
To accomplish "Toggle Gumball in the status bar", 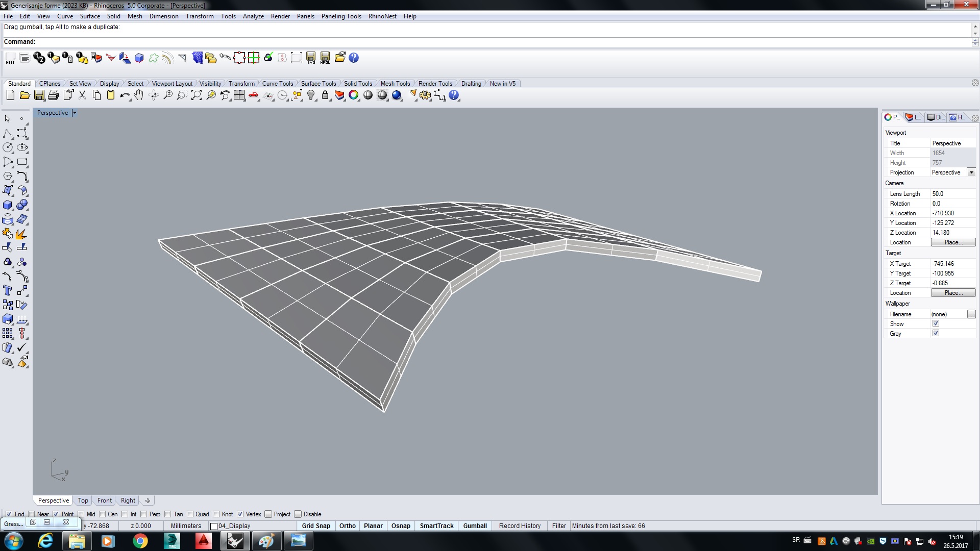I will (x=475, y=526).
